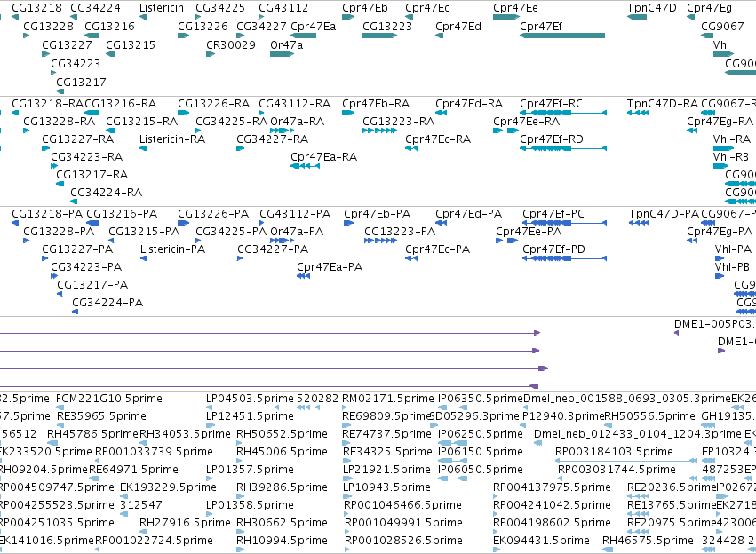Select gene label CG13226
This screenshot has height=554, width=756.
click(x=203, y=26)
